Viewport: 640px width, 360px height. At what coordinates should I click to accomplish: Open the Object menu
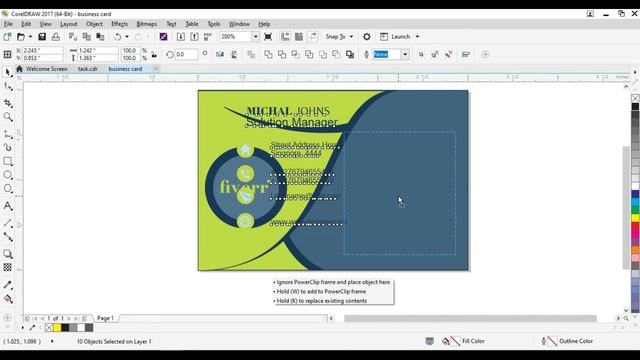tap(94, 24)
